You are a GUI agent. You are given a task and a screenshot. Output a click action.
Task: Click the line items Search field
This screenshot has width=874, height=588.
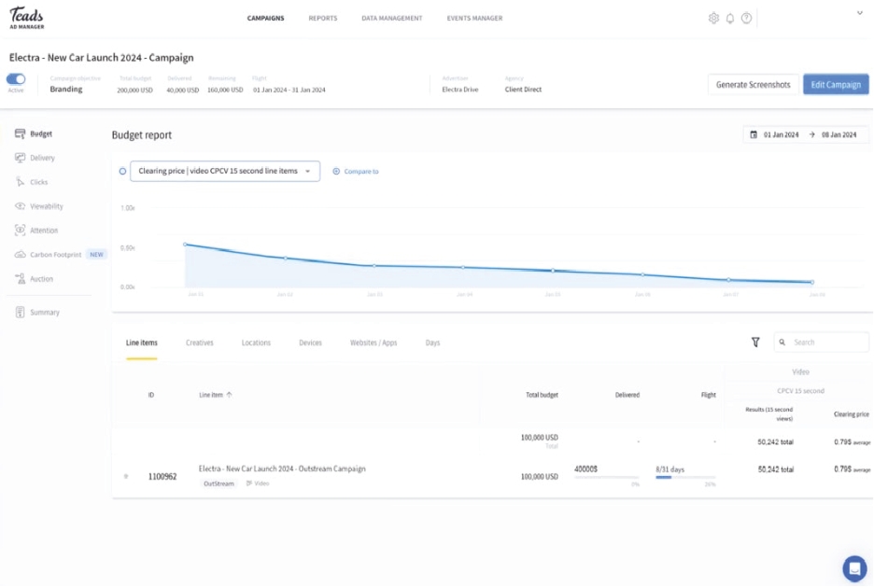point(826,343)
